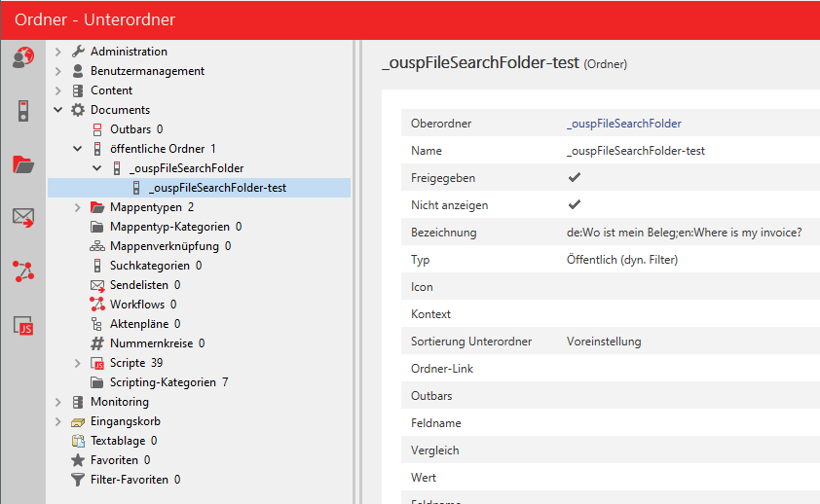
Task: Click the Favoriten star icon
Action: pyautogui.click(x=78, y=460)
